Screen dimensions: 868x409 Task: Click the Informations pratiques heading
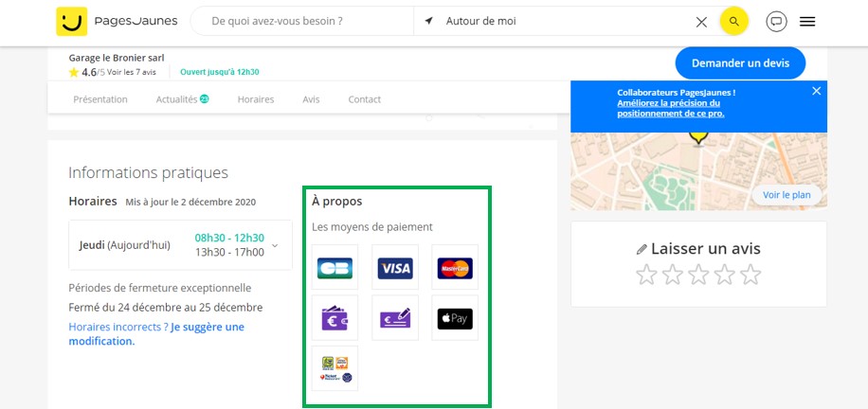coord(149,172)
